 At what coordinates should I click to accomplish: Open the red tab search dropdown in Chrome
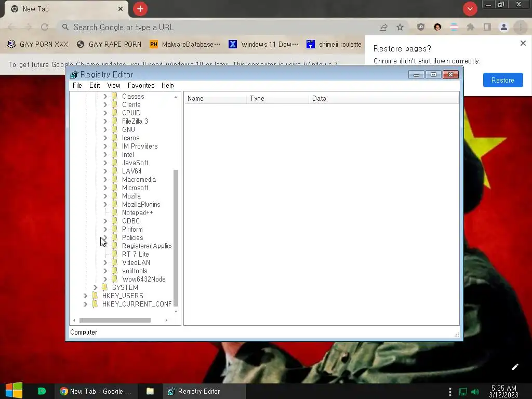(x=470, y=9)
